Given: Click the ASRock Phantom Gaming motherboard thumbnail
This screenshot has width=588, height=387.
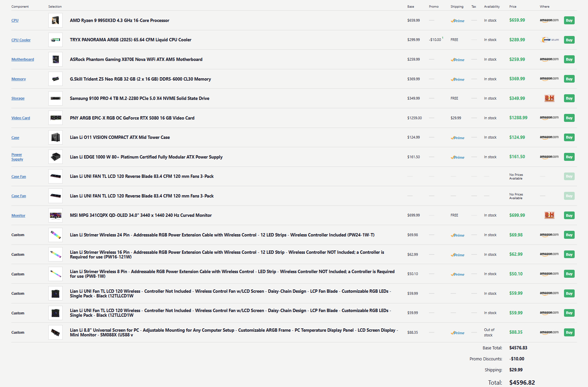Looking at the screenshot, I should (x=55, y=59).
